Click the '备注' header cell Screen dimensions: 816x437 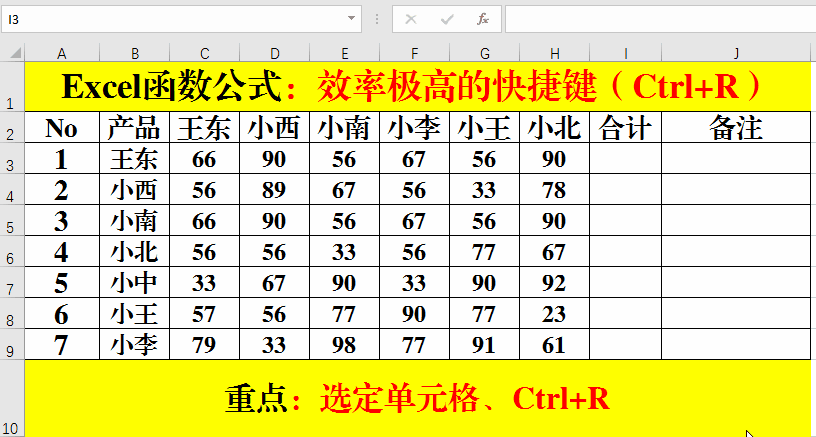[x=736, y=127]
